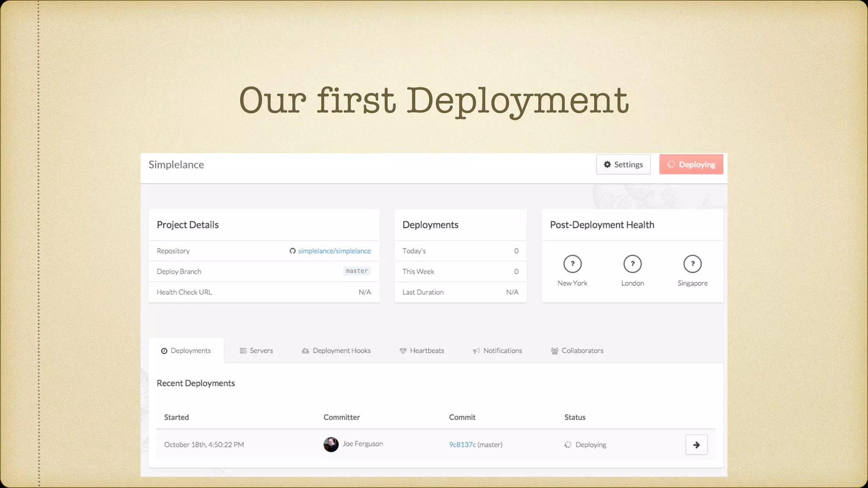
Task: View deployment details with the arrow button
Action: (x=696, y=445)
